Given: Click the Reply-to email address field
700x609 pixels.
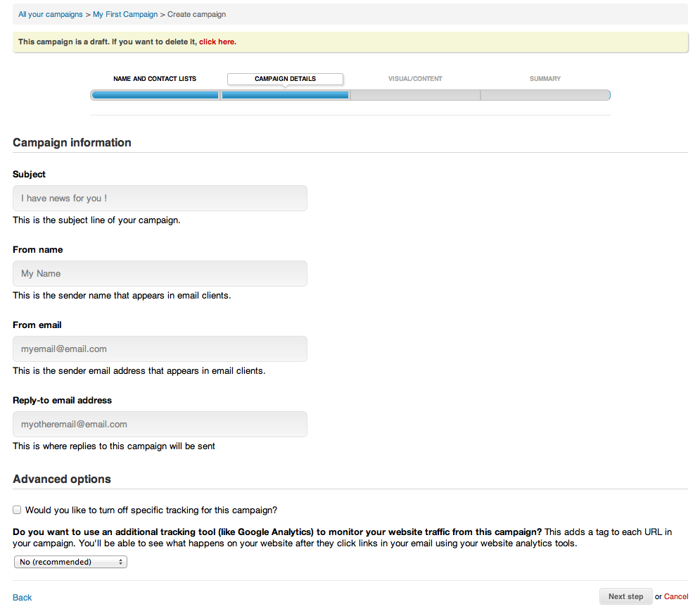Looking at the screenshot, I should click(160, 424).
